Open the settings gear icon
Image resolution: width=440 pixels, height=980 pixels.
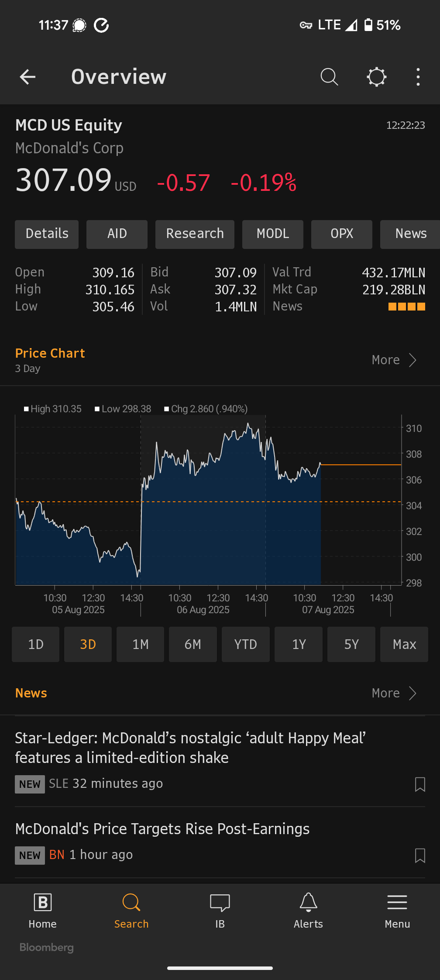[376, 77]
